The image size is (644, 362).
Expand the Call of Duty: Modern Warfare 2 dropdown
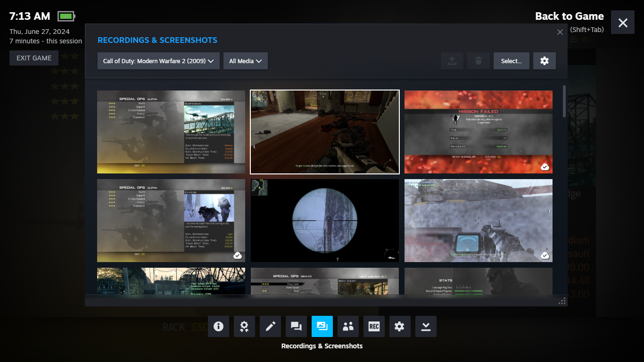pyautogui.click(x=158, y=61)
